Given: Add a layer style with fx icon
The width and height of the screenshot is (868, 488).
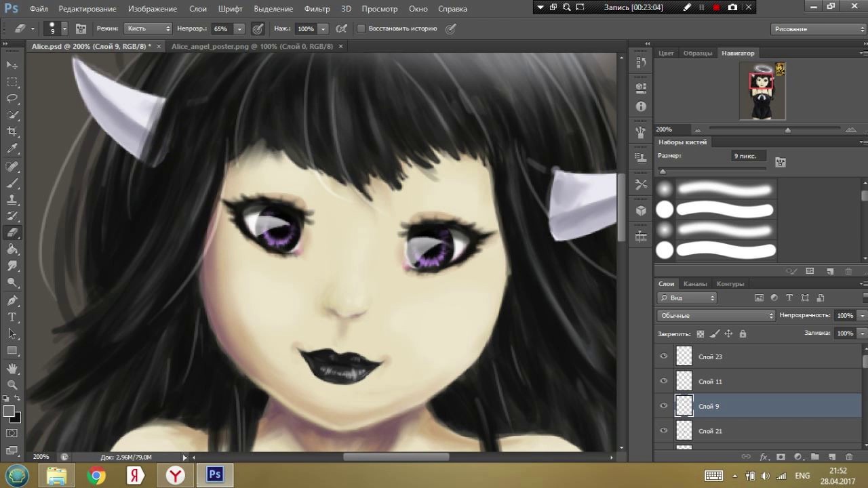Looking at the screenshot, I should click(764, 457).
